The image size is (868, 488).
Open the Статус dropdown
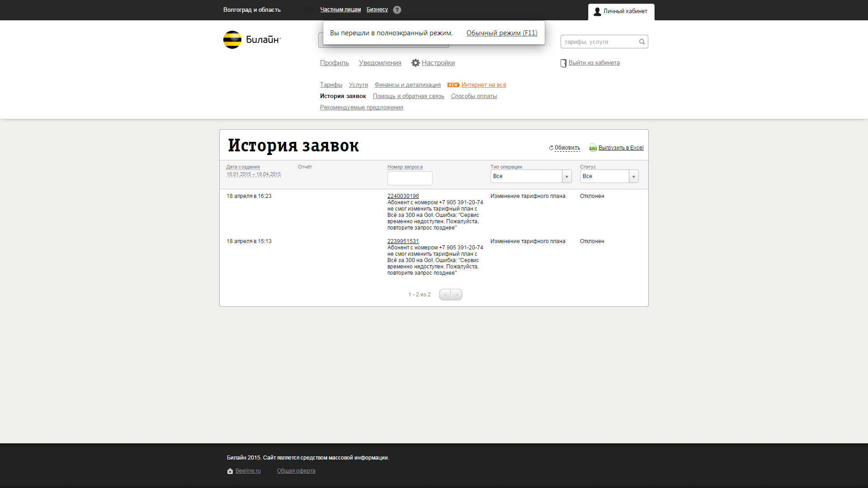tap(609, 176)
